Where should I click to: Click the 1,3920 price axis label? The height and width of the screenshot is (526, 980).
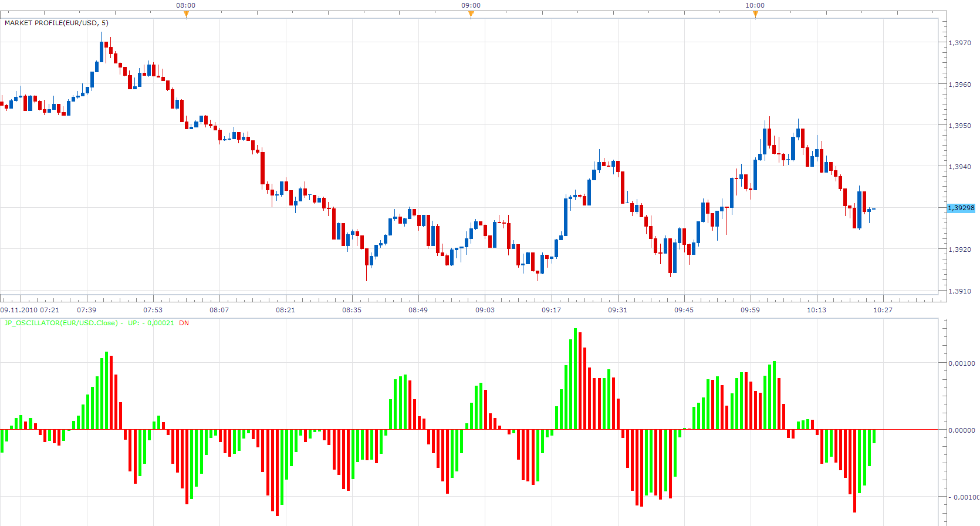[959, 249]
